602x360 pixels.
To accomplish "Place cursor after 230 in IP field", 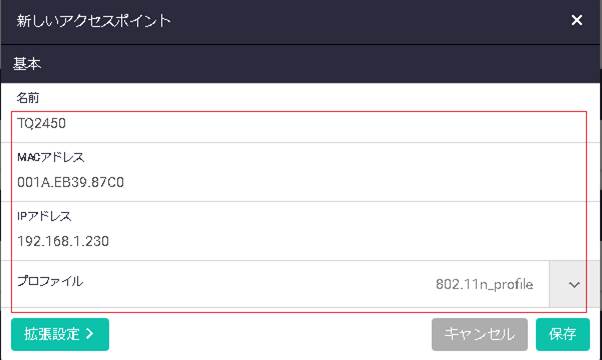I will (x=110, y=241).
